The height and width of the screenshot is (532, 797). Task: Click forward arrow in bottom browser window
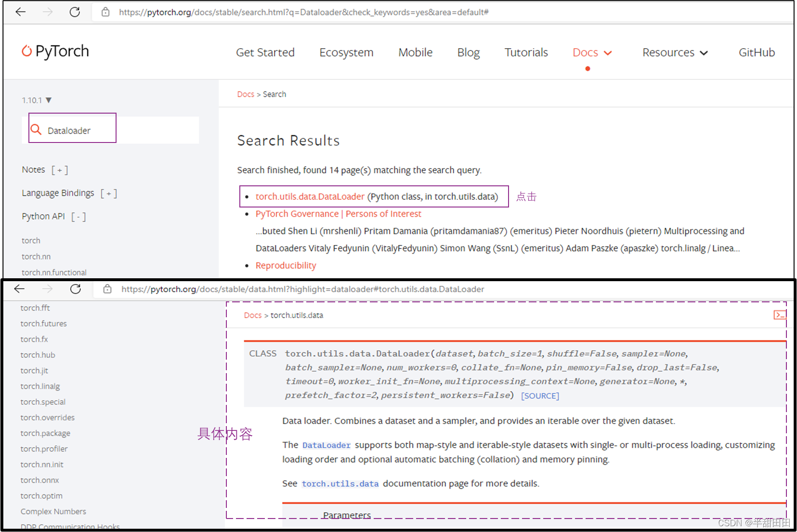pos(47,289)
